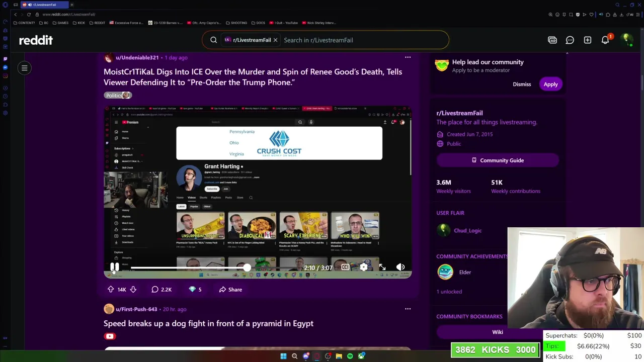This screenshot has height=362, width=644.
Task: Open the Excessive Force bookmark
Action: [126, 23]
